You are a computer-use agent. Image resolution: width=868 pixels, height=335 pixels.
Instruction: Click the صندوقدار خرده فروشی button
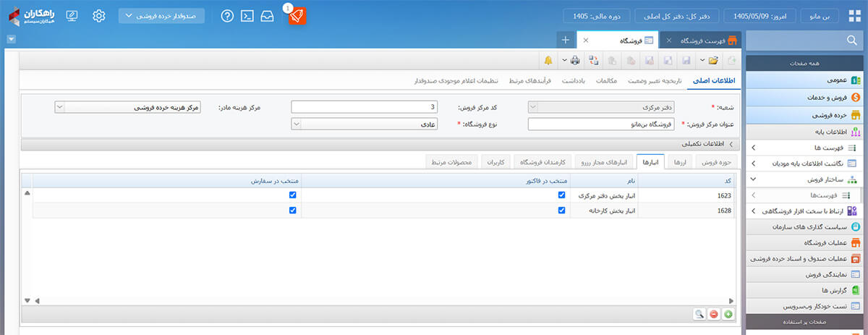(161, 16)
